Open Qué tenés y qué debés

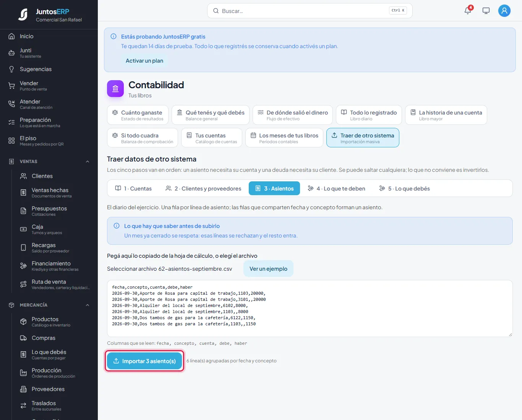point(211,115)
